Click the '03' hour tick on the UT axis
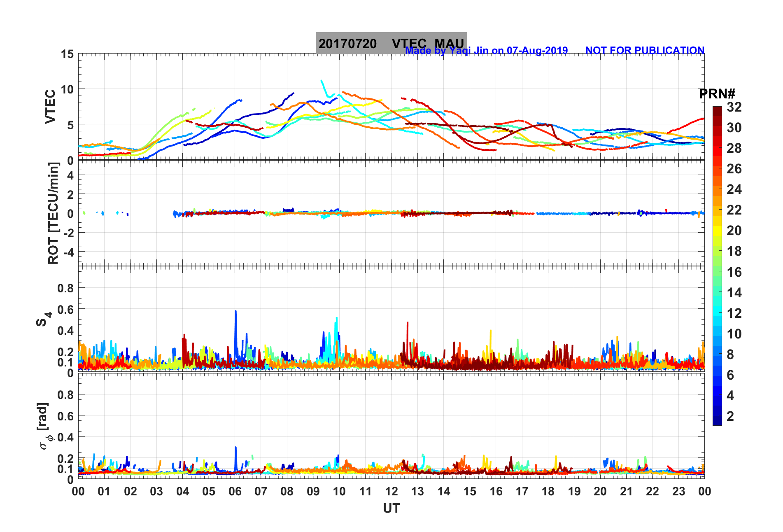Screen dimensions: 783x532 [156, 491]
